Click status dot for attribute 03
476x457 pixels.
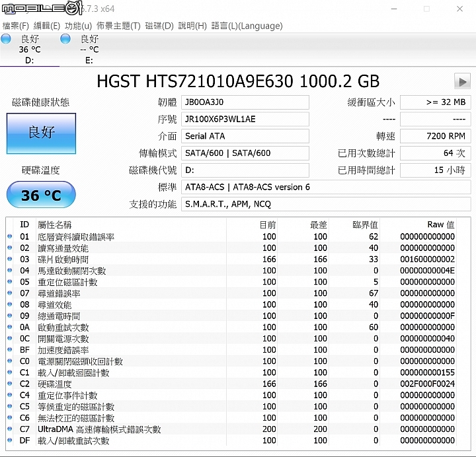coord(10,259)
